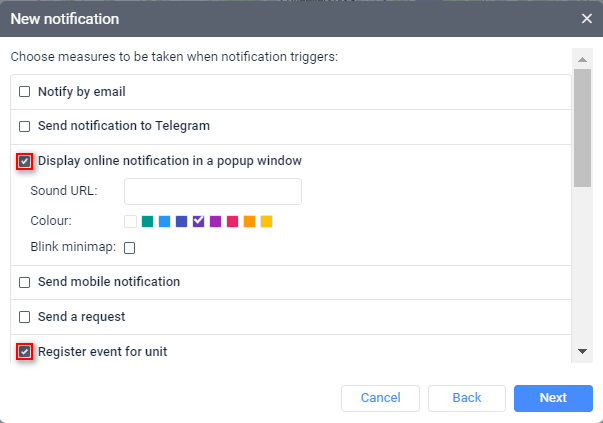Tick Send mobile notification checkbox
Viewport: 603px width, 423px height.
pos(25,282)
